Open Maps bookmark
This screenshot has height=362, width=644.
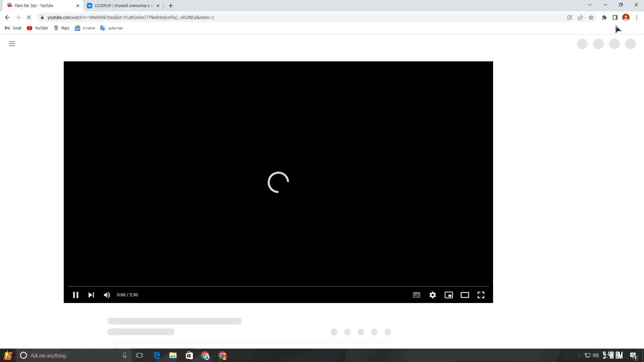tap(62, 28)
